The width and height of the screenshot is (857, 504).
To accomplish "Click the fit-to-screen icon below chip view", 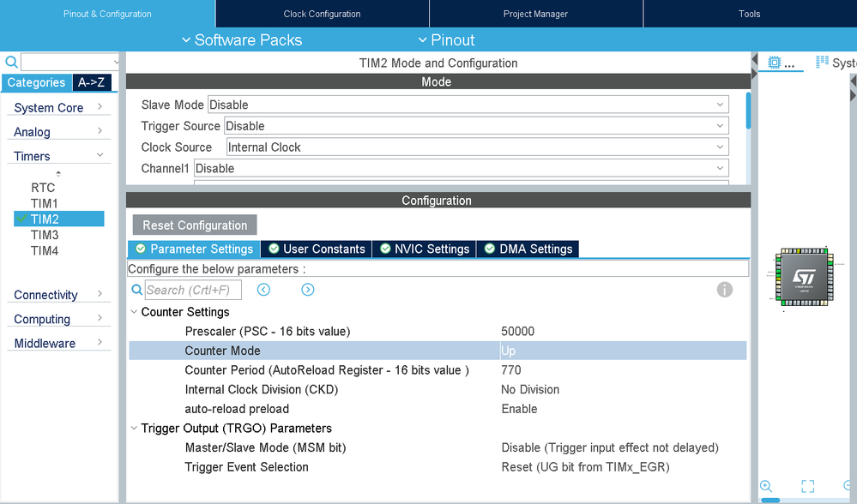I will [x=808, y=486].
